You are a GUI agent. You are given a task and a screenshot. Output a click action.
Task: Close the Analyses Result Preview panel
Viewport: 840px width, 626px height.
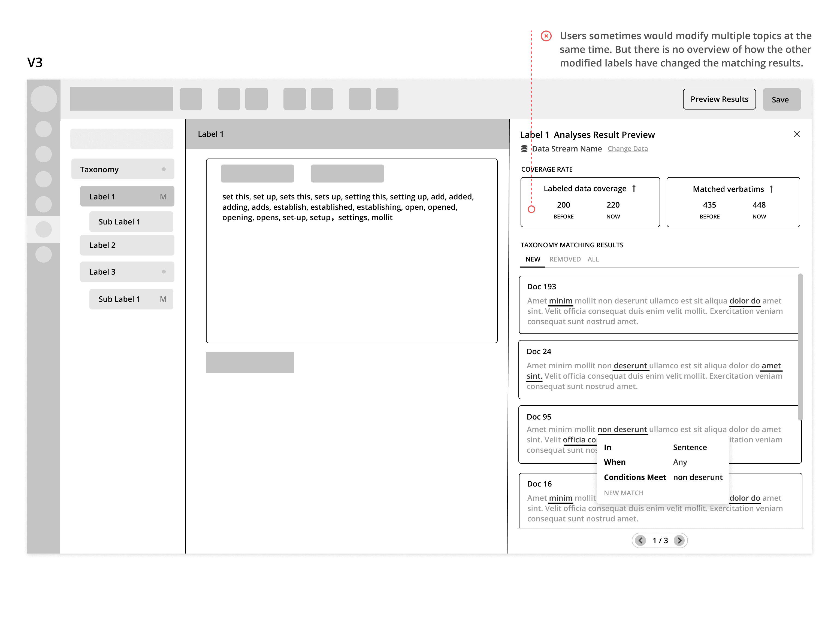796,134
